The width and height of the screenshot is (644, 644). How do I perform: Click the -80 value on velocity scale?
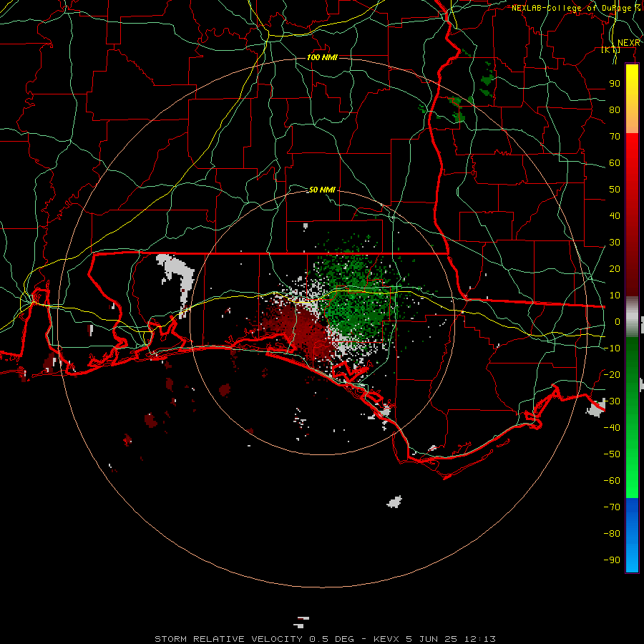pyautogui.click(x=612, y=534)
